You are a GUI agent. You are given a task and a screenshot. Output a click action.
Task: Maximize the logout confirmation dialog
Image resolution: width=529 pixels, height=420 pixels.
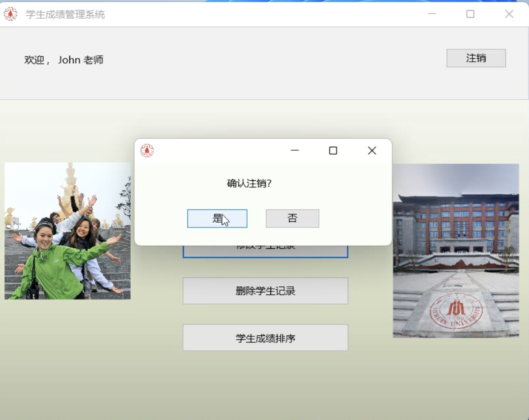pos(333,151)
